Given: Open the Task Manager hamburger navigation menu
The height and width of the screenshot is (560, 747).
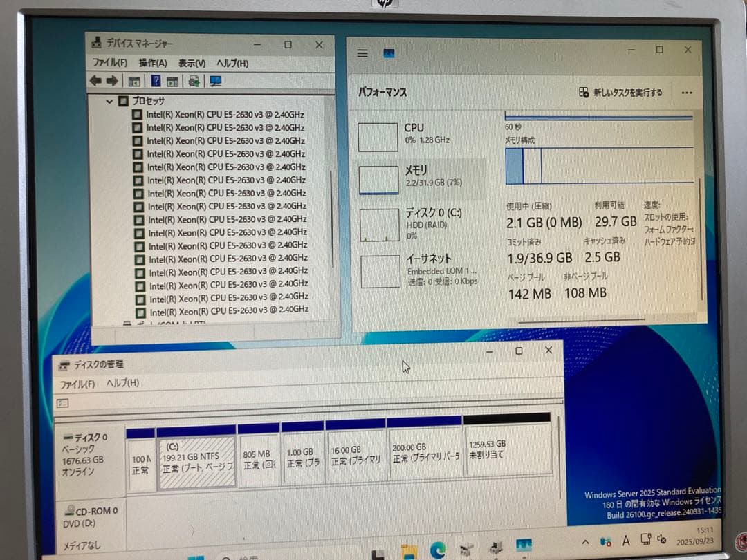Looking at the screenshot, I should [362, 53].
